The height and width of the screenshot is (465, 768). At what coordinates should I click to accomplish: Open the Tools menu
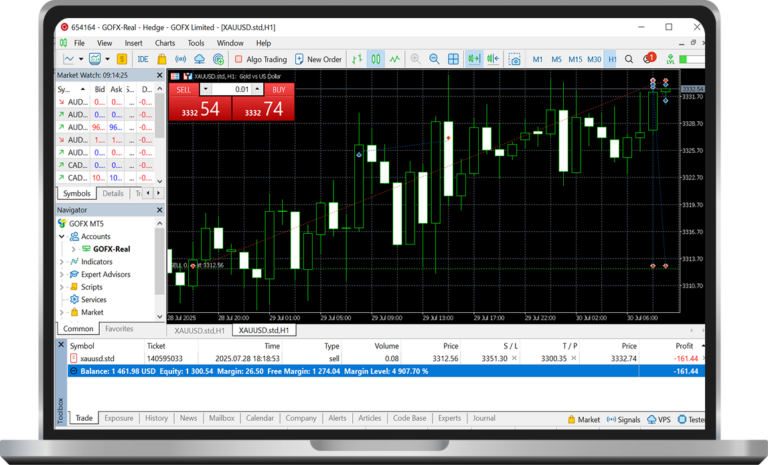click(195, 43)
